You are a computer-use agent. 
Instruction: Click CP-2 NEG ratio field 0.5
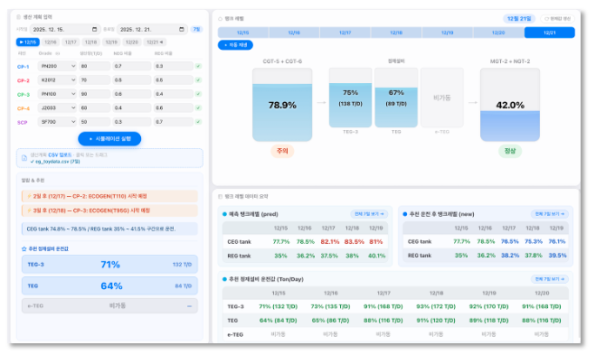point(132,80)
